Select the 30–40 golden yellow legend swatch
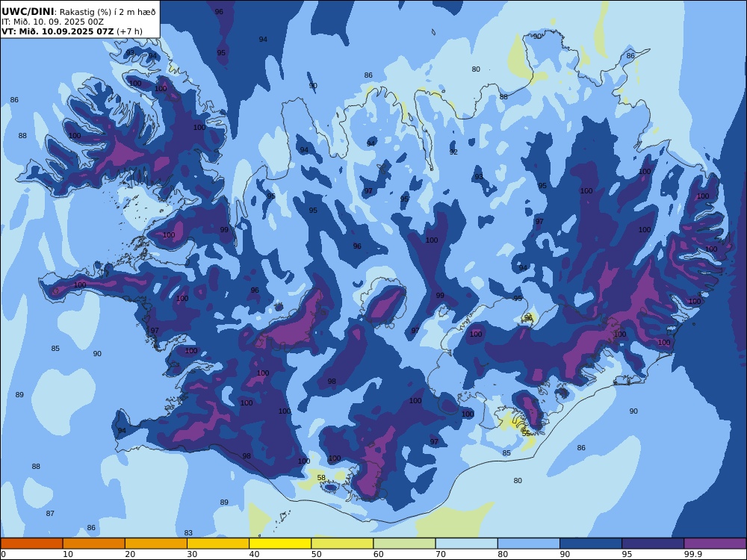The width and height of the screenshot is (747, 560). (218, 544)
